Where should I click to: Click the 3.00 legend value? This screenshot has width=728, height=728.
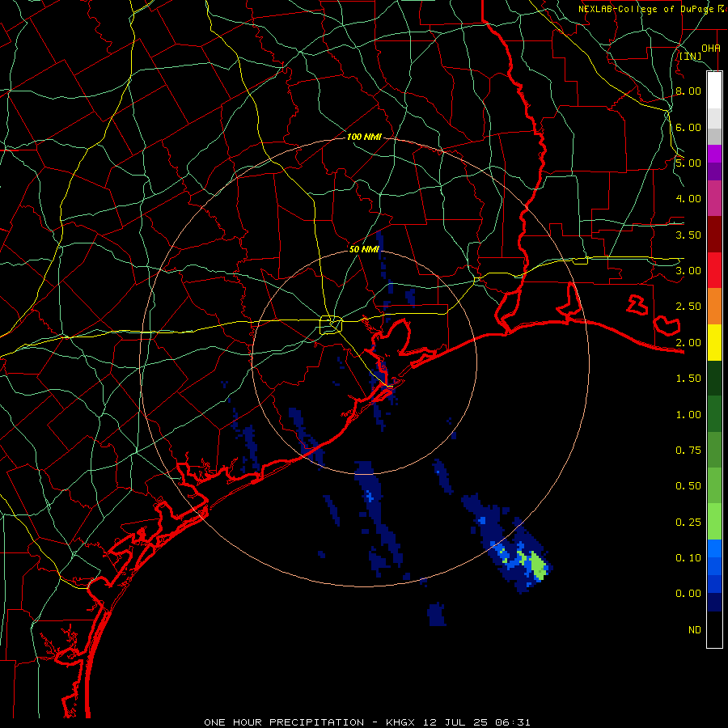click(x=688, y=271)
